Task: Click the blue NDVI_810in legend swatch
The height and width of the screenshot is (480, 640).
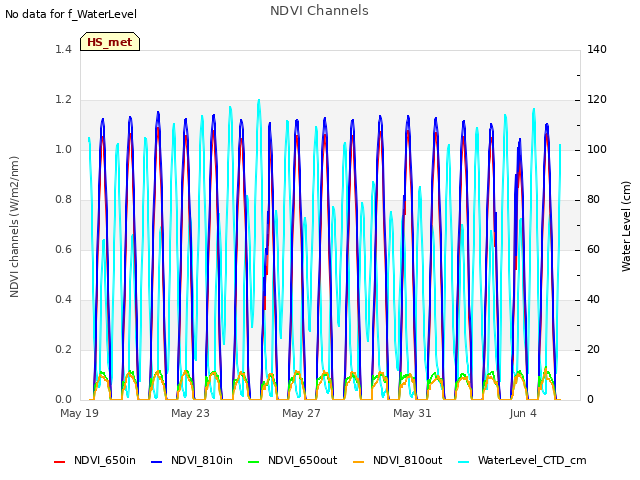Action: pyautogui.click(x=156, y=462)
